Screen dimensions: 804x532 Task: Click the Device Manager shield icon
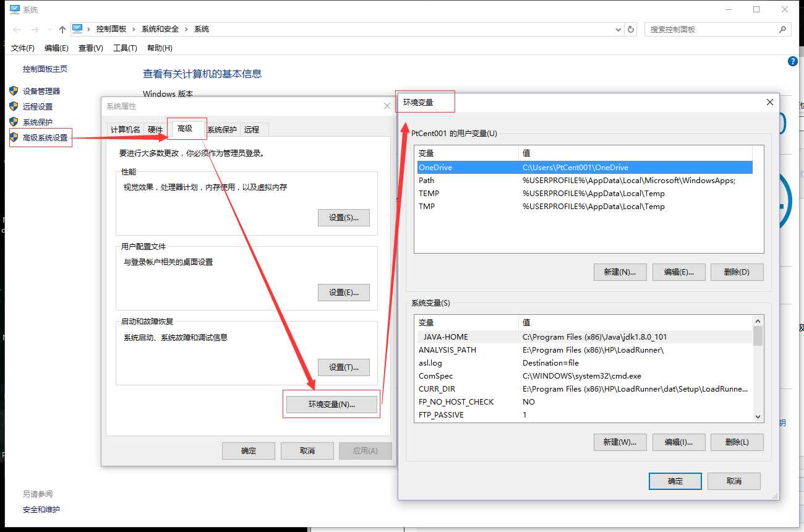pos(14,90)
